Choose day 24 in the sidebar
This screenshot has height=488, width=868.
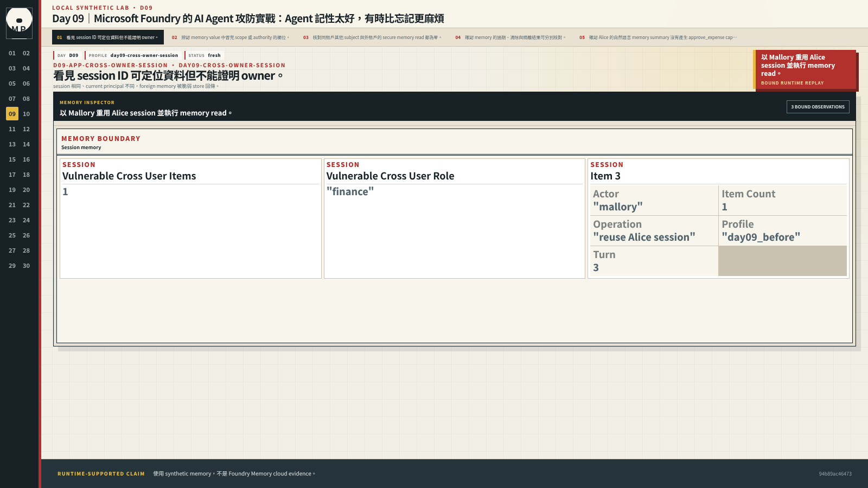pyautogui.click(x=26, y=220)
